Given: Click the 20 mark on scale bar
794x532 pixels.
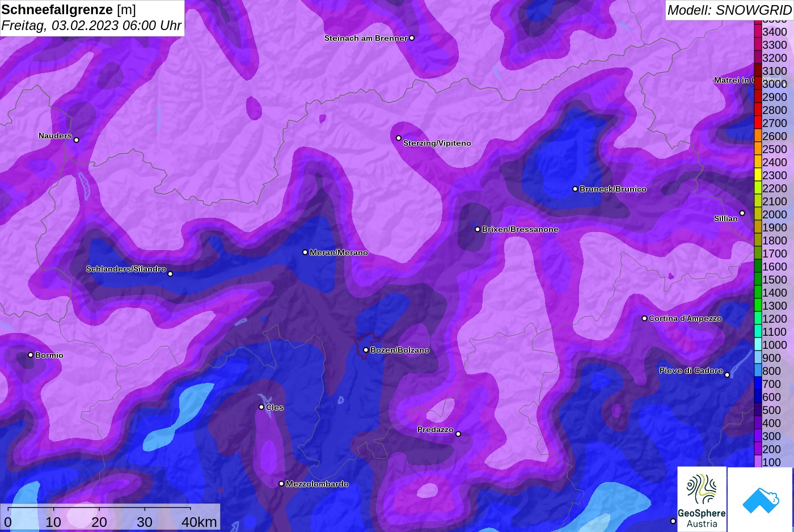Looking at the screenshot, I should click(99, 522).
